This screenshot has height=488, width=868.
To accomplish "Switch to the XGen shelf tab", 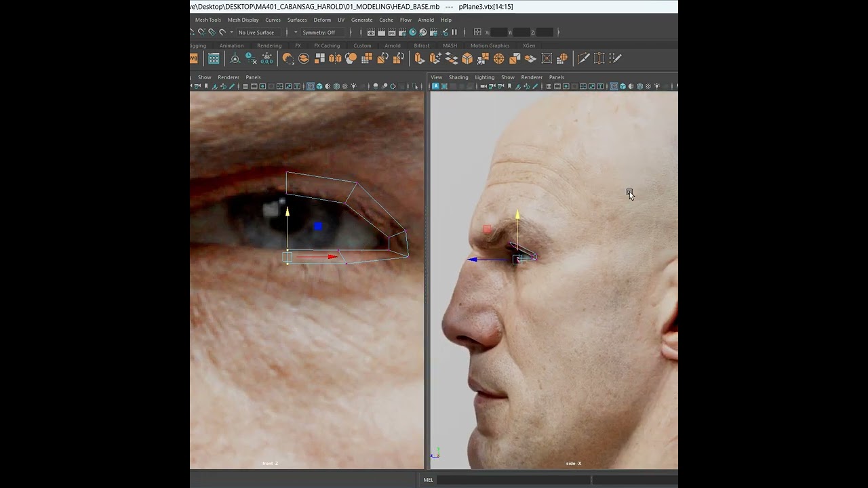I will click(x=529, y=45).
